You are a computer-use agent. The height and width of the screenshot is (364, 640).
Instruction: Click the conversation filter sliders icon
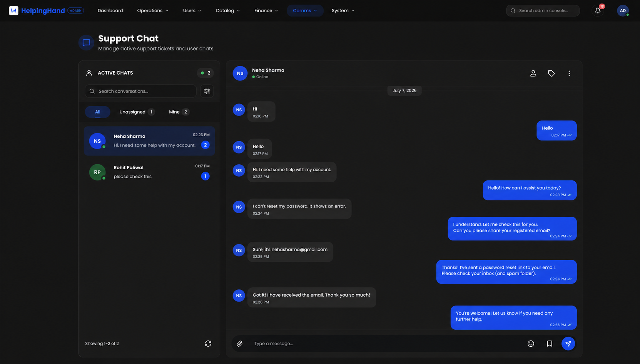click(207, 91)
